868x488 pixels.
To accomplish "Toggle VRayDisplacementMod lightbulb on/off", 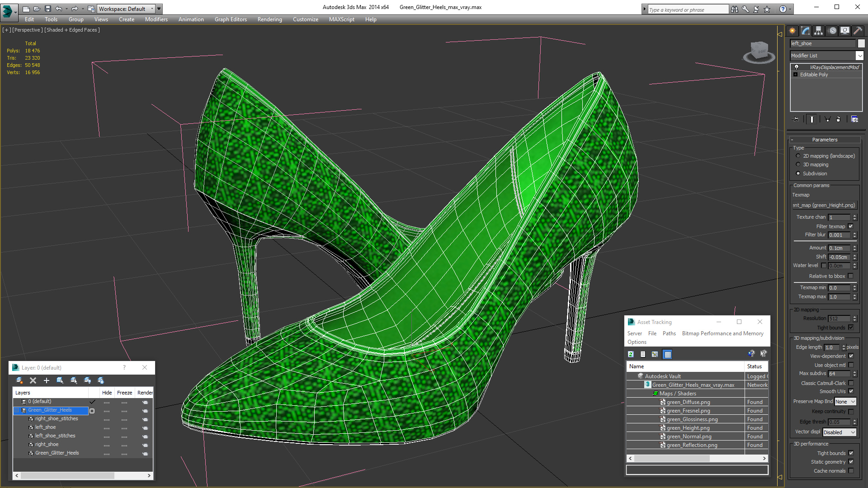I will pos(797,67).
